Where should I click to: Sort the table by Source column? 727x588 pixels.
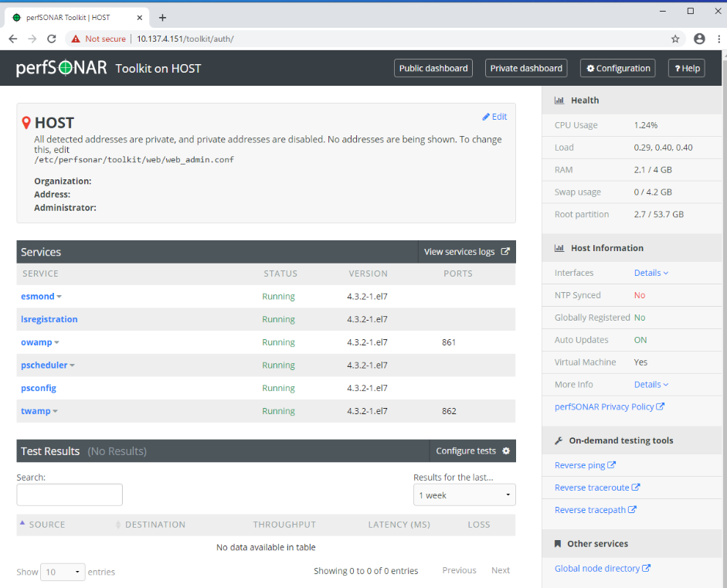[x=47, y=525]
